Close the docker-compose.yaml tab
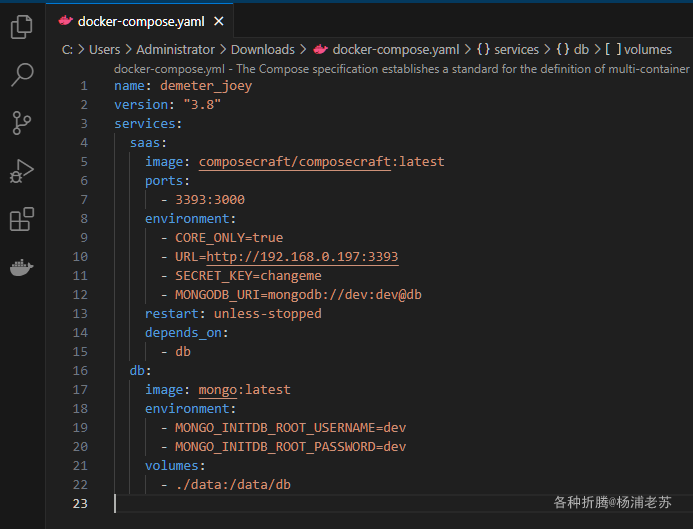This screenshot has width=693, height=529. [219, 20]
